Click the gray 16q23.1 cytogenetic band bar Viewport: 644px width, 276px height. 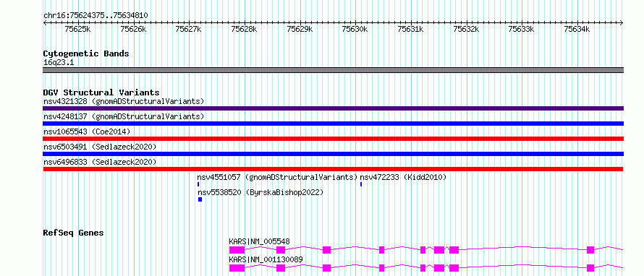(x=333, y=70)
